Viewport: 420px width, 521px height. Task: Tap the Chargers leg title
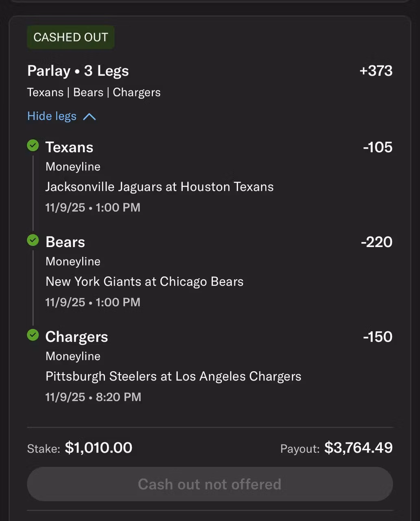pyautogui.click(x=77, y=337)
